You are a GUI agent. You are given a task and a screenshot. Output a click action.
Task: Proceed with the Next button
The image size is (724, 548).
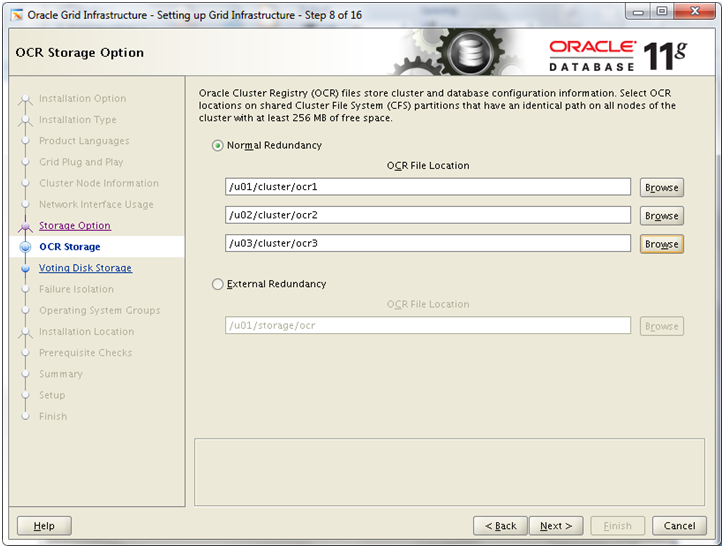[x=556, y=526]
